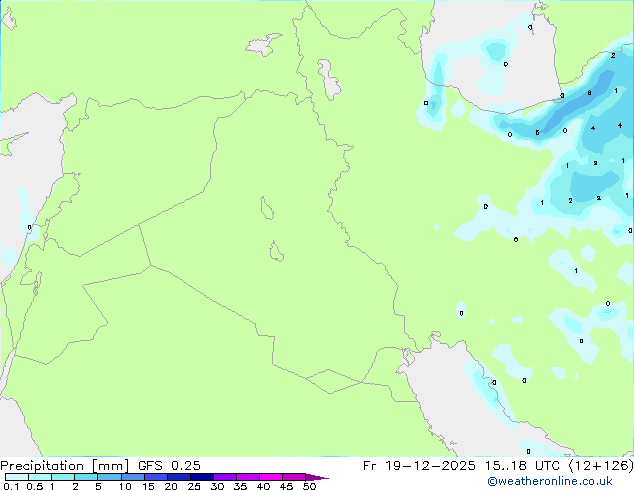Viewport: 634px width, 490px height.
Task: Click the legend scale label '35'
Action: (240, 486)
